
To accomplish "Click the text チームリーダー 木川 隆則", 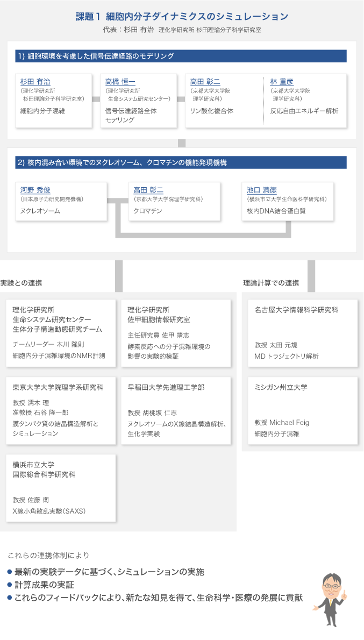I will coord(48,345).
